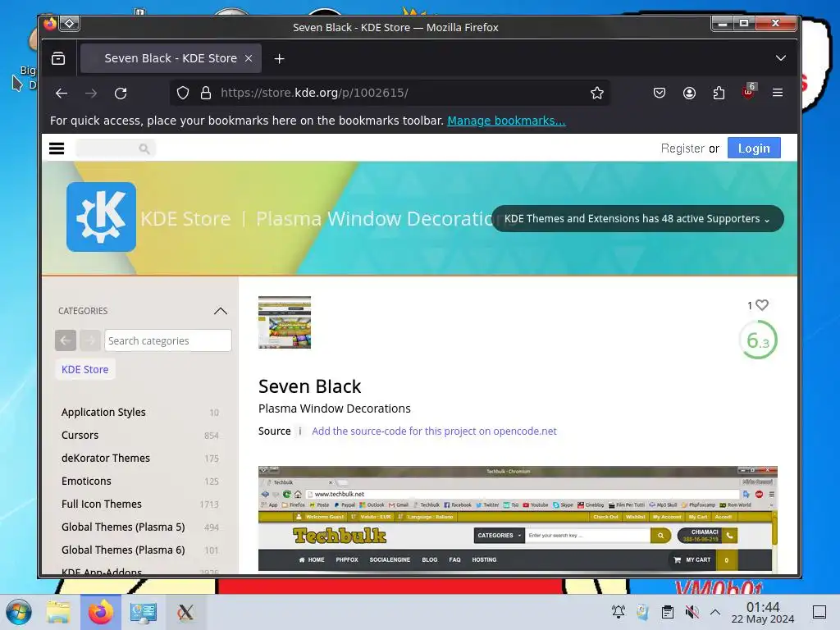The height and width of the screenshot is (630, 840).
Task: Open Firefox account icon
Action: click(x=689, y=94)
